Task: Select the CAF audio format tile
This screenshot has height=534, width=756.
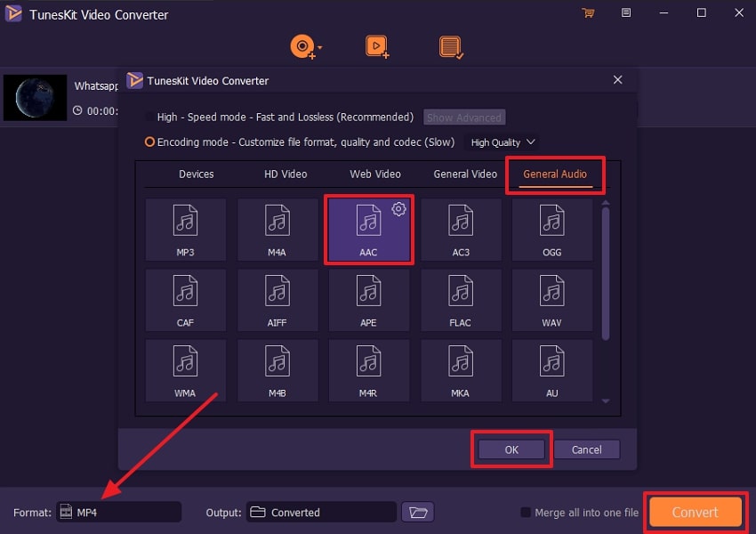Action: 185,300
